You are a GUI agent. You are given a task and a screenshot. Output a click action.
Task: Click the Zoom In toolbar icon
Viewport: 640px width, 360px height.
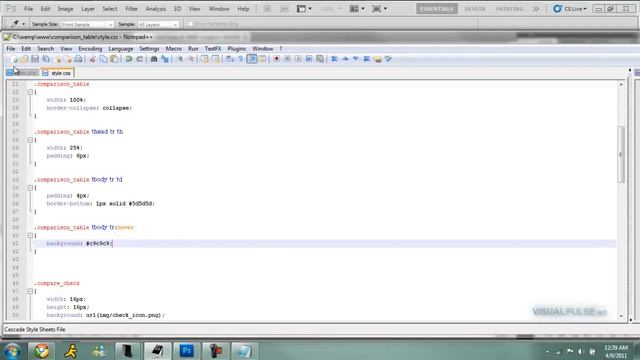click(180, 59)
